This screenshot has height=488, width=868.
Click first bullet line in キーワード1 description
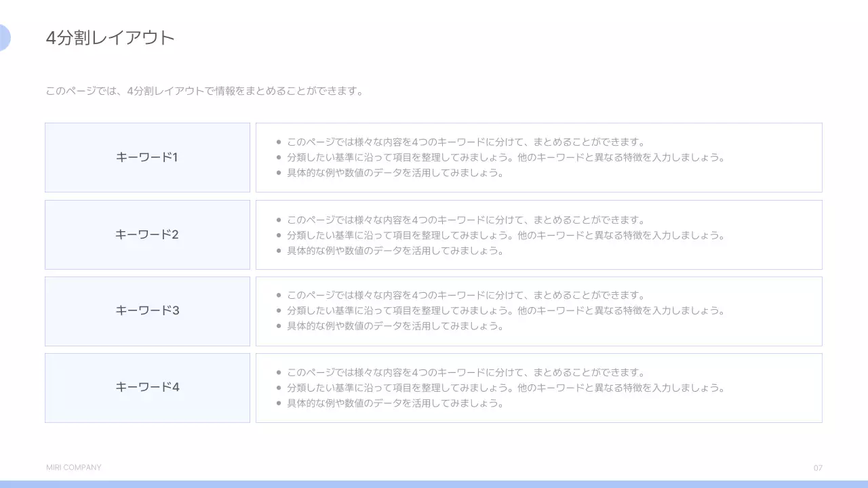tap(465, 142)
